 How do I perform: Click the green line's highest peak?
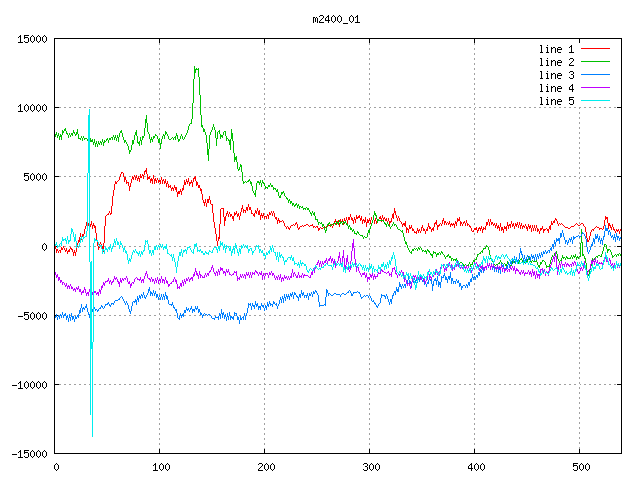click(x=195, y=67)
